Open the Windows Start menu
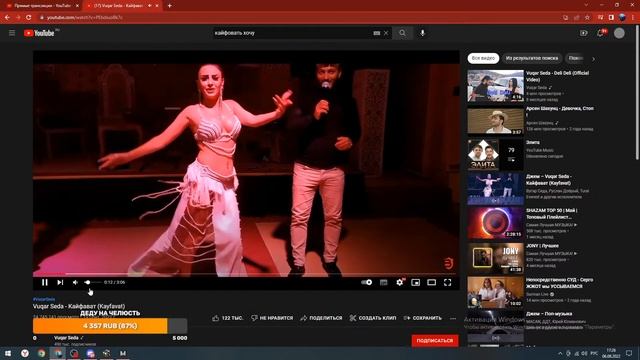Viewport: 640px width, 360px height. click(x=8, y=353)
